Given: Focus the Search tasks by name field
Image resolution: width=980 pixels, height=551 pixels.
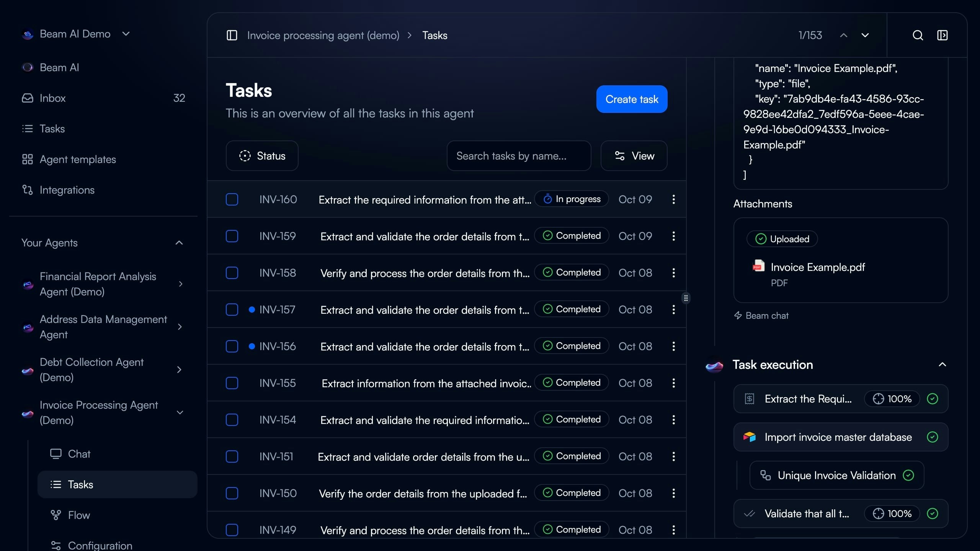Looking at the screenshot, I should click(x=518, y=156).
